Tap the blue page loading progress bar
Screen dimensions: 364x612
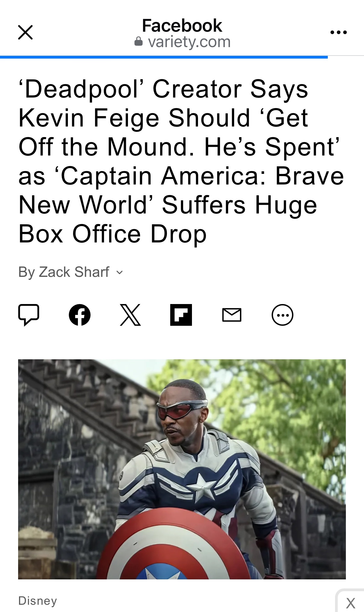coord(164,57)
